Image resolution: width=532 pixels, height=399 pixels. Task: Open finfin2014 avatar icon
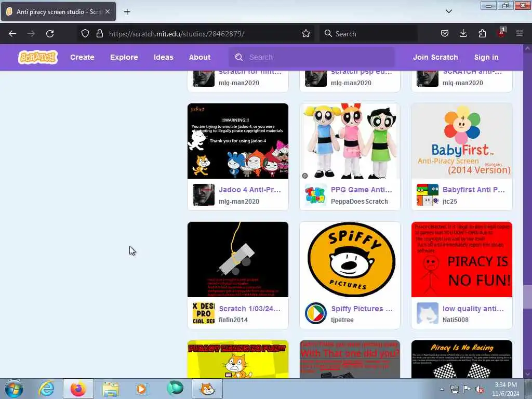click(203, 313)
